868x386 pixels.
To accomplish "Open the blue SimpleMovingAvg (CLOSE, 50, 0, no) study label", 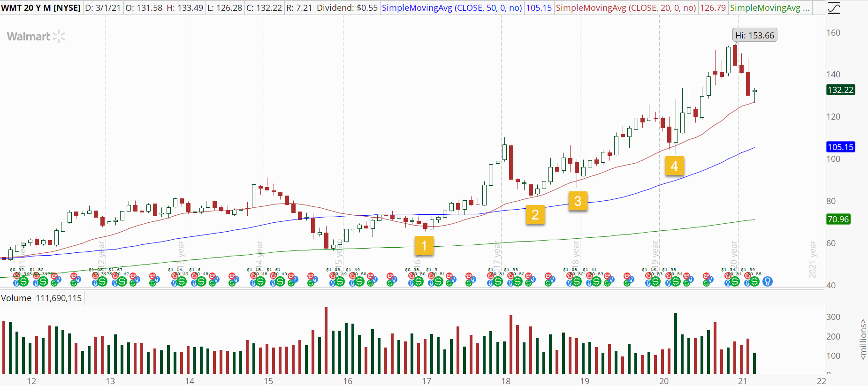I will [452, 8].
